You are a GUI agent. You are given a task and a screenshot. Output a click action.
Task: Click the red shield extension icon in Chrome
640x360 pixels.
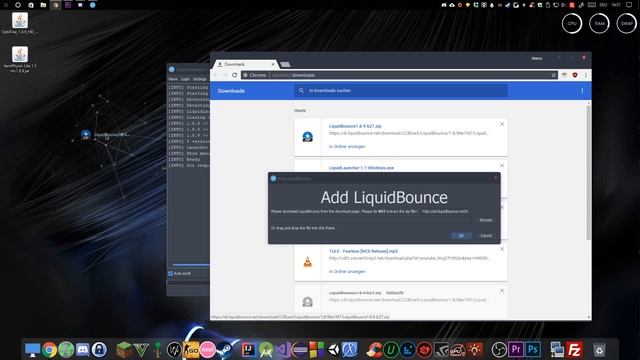575,75
